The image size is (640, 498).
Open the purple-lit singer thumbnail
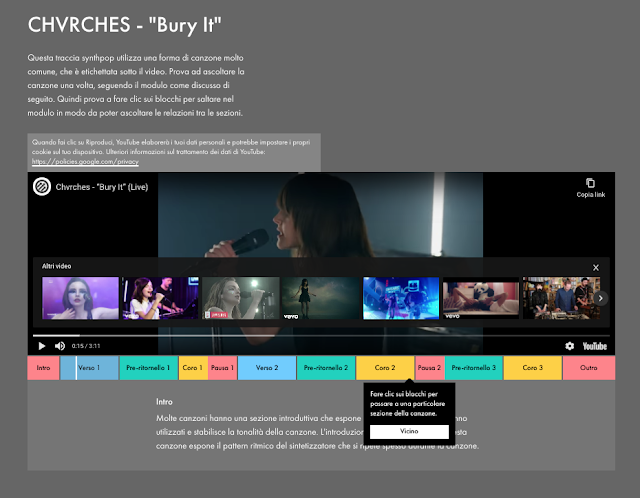[x=80, y=298]
